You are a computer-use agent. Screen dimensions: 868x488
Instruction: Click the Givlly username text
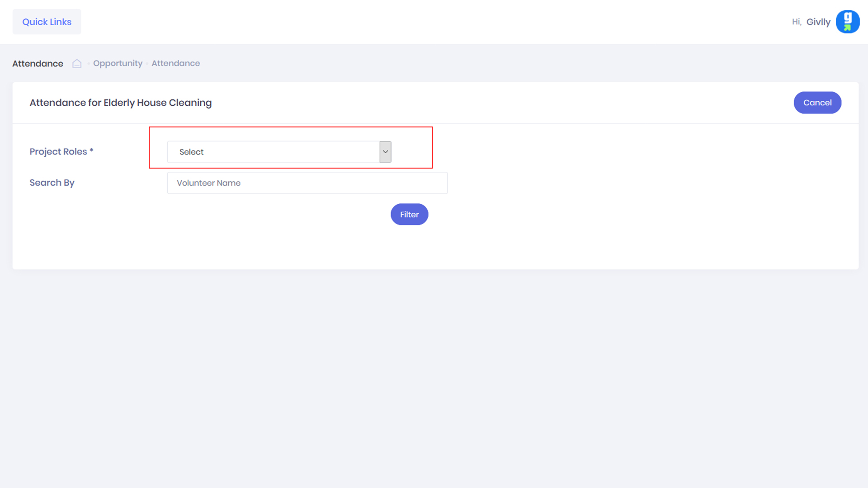point(818,22)
